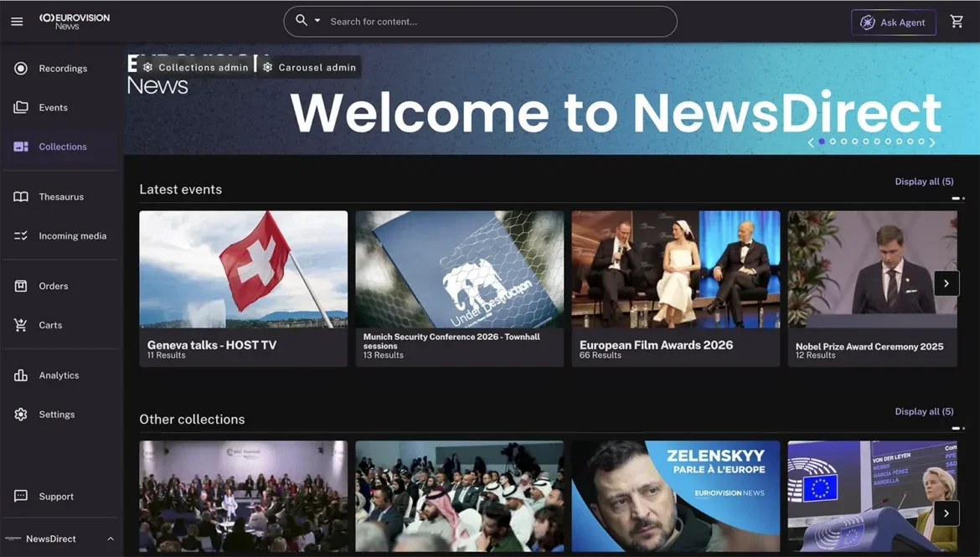
Task: Click Latest events page indicator
Action: coord(958,199)
